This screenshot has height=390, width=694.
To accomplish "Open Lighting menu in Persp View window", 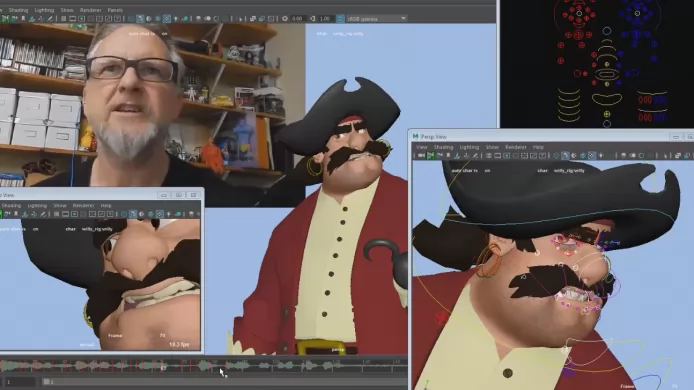I will 469,147.
